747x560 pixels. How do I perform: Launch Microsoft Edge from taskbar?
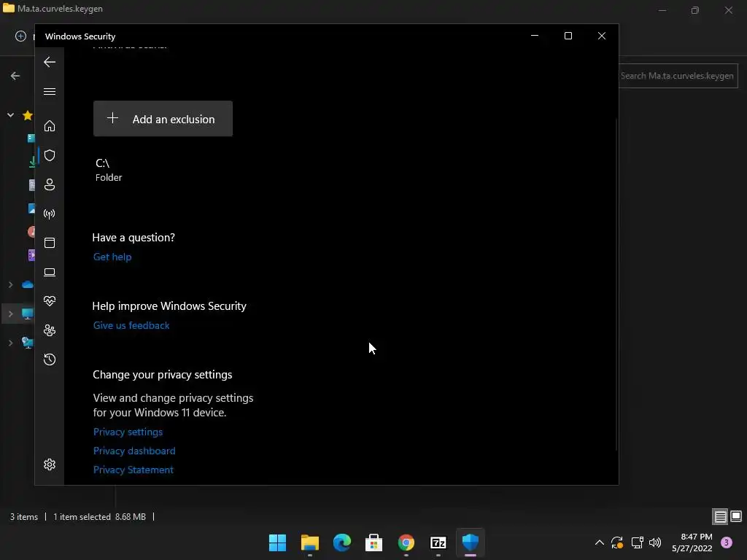(x=341, y=542)
